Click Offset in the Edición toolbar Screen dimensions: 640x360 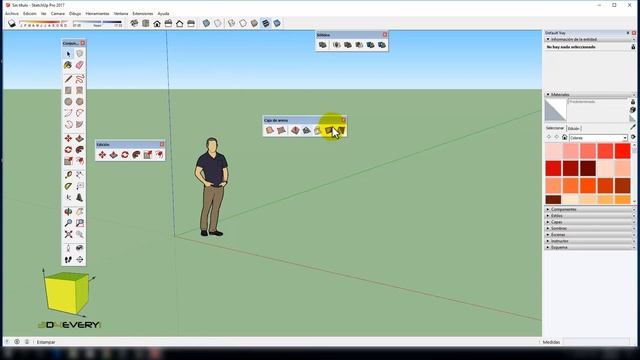pyautogui.click(x=159, y=155)
